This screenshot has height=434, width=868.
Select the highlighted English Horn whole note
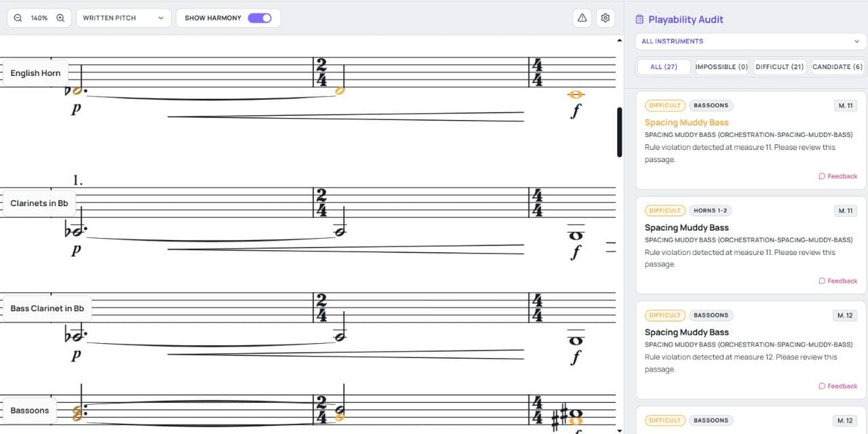576,95
